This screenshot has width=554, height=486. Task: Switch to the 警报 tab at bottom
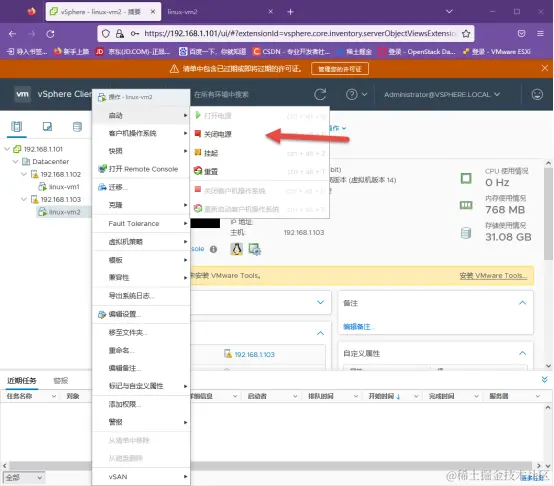(60, 381)
